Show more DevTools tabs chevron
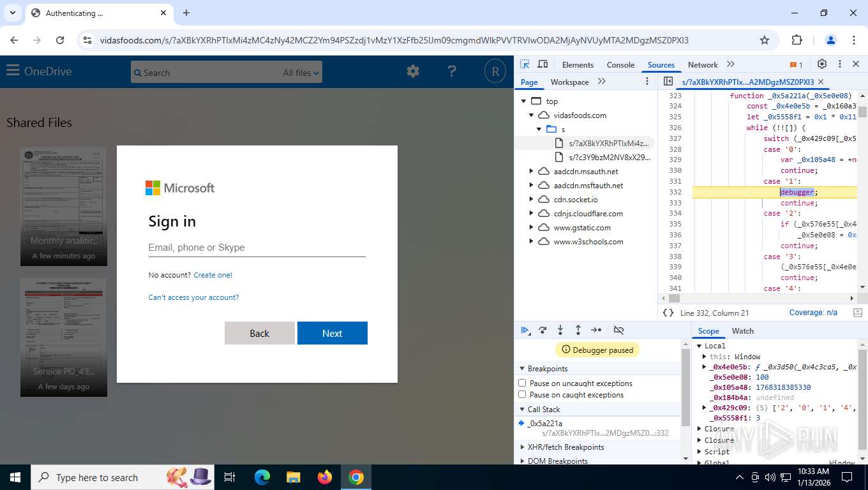 click(731, 64)
